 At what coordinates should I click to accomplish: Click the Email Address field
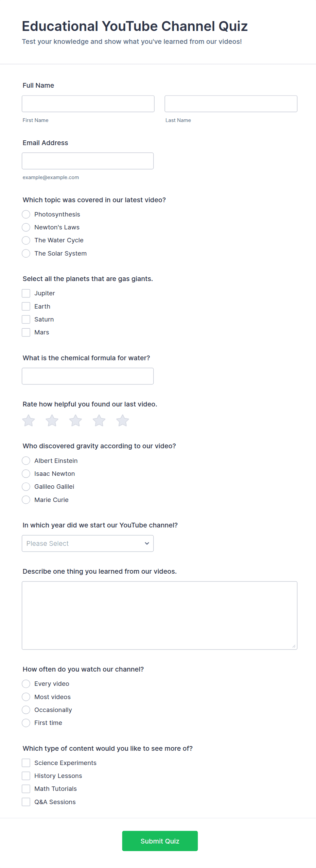[x=88, y=161]
